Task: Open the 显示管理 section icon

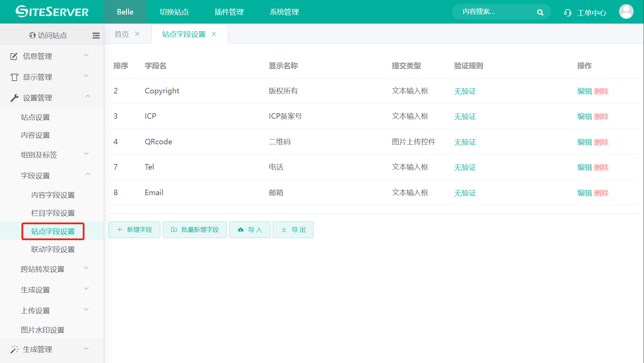Action: [13, 77]
